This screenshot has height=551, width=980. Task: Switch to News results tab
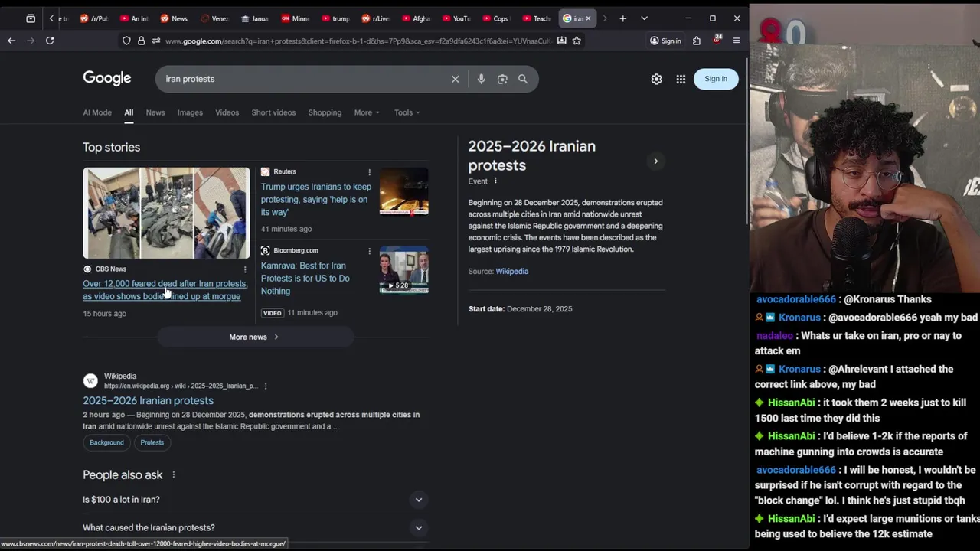[x=155, y=112]
